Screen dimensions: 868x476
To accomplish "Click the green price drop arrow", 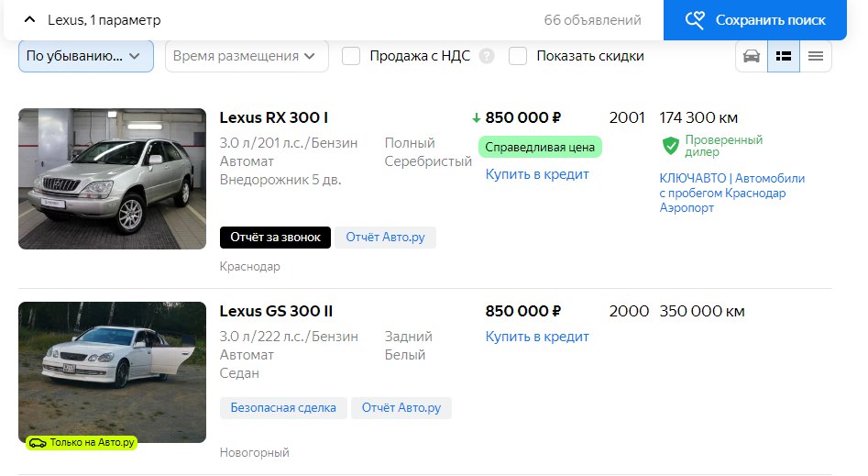I will pos(477,117).
